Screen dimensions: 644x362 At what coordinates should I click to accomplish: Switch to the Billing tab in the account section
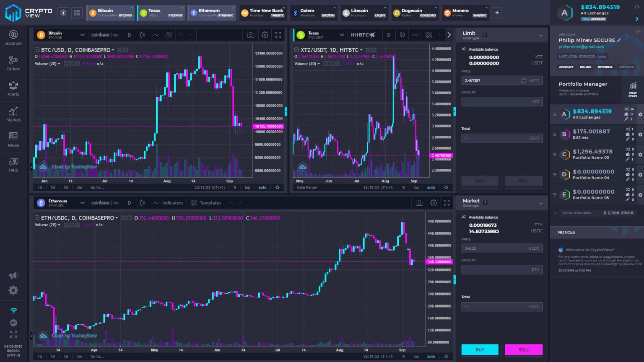pyautogui.click(x=585, y=67)
